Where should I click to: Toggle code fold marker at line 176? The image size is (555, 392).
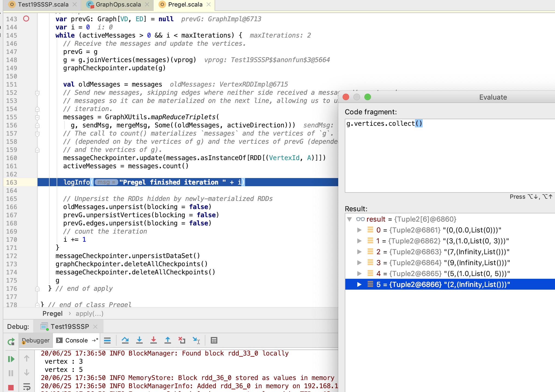(x=37, y=289)
